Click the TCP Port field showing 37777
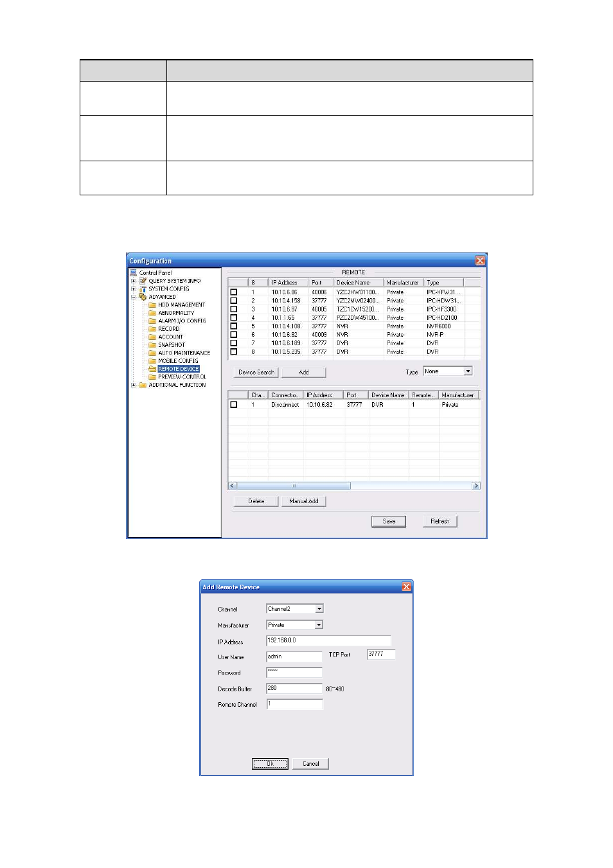613x868 pixels. coord(381,654)
